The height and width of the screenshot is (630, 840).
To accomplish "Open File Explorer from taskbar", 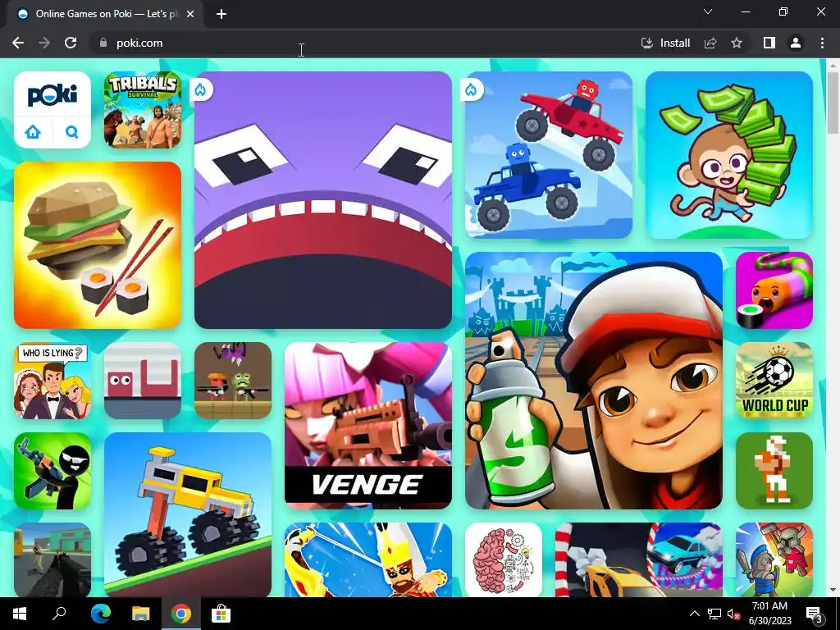I will coord(141,614).
